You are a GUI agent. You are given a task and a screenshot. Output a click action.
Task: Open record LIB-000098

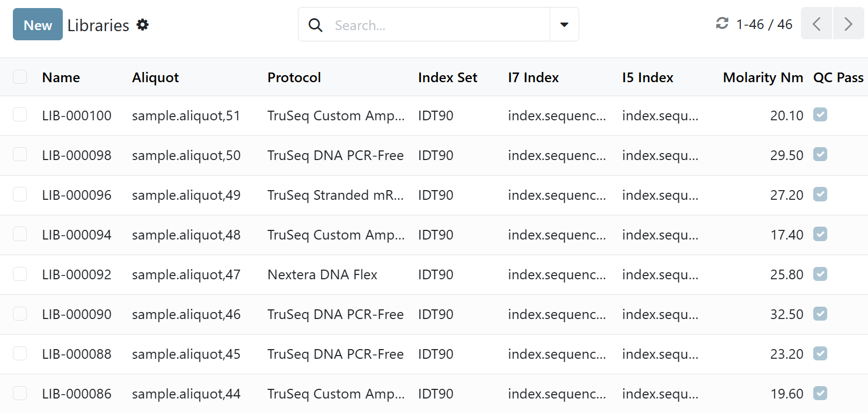coord(77,155)
